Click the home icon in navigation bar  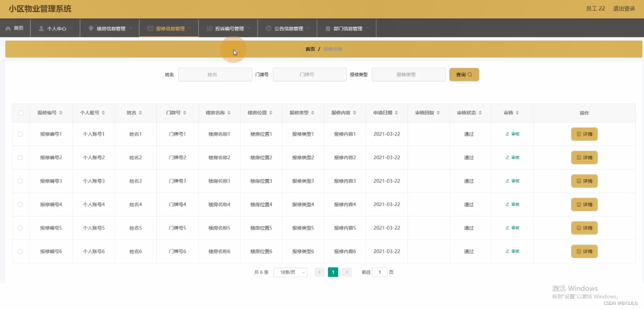point(8,29)
